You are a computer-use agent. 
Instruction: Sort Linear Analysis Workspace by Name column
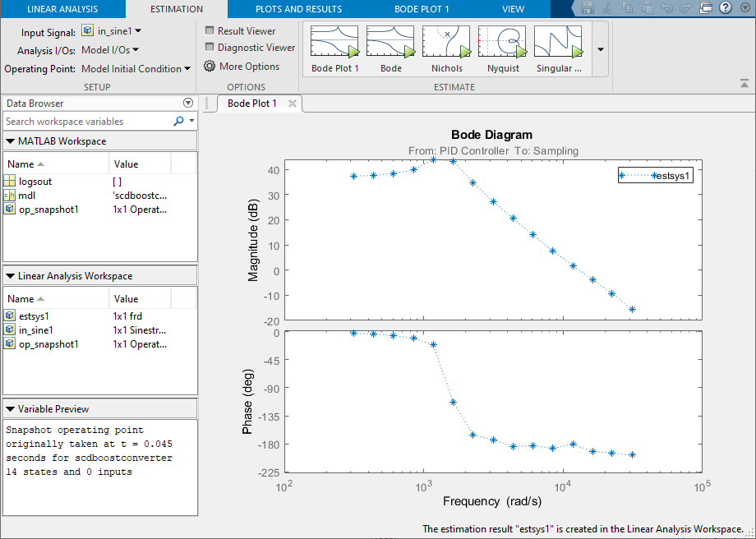coord(57,298)
